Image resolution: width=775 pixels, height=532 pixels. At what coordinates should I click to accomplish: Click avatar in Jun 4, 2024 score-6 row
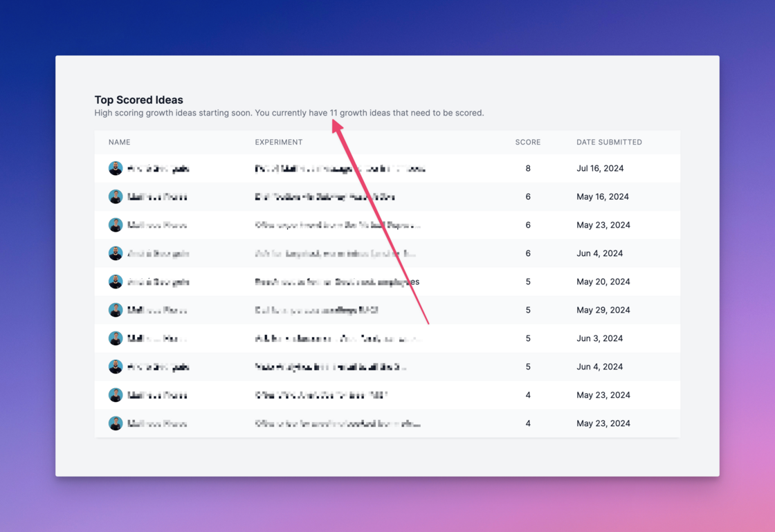(x=116, y=253)
